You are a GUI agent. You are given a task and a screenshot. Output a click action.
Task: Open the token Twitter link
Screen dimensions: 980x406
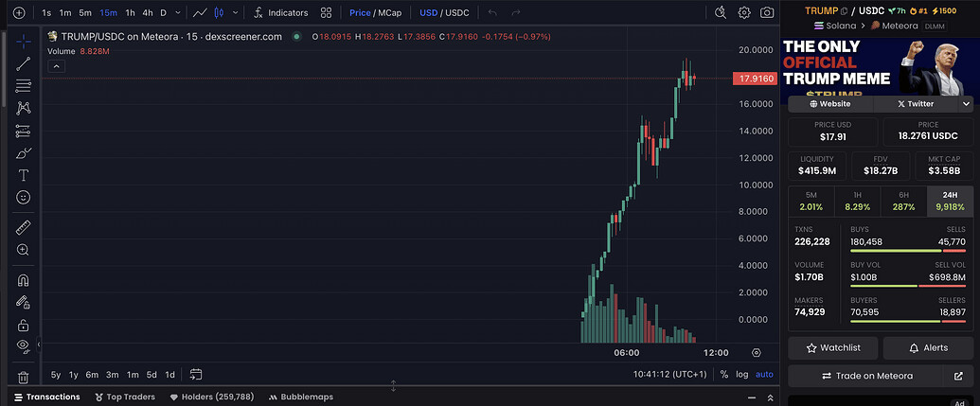coord(916,104)
